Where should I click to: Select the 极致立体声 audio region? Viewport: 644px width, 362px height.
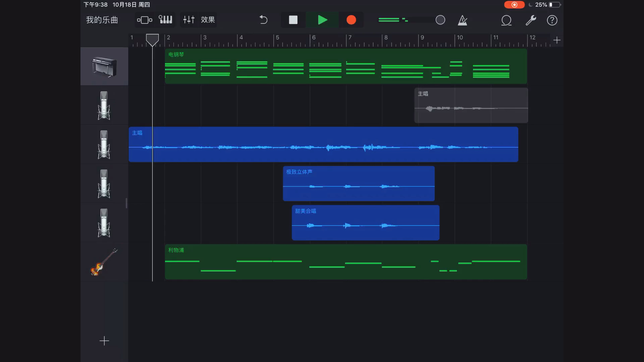tap(359, 184)
